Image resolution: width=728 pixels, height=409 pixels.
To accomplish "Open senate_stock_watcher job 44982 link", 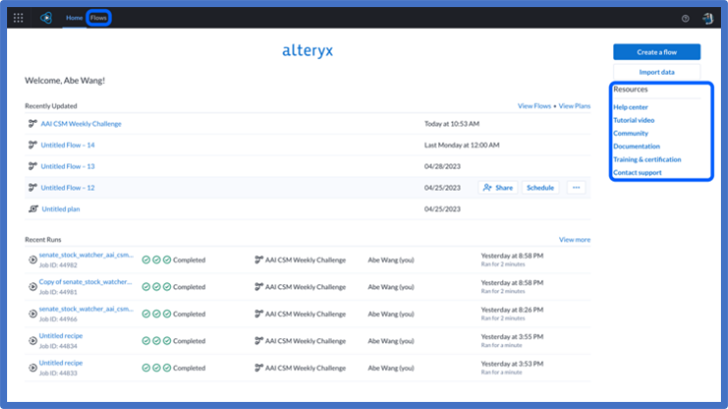I will [x=86, y=255].
